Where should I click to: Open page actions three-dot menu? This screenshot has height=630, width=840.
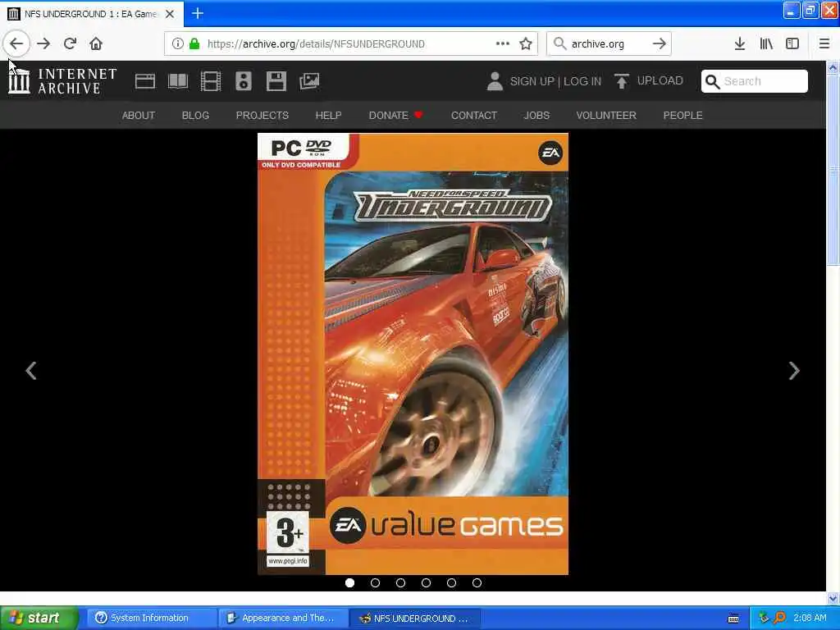tap(503, 43)
